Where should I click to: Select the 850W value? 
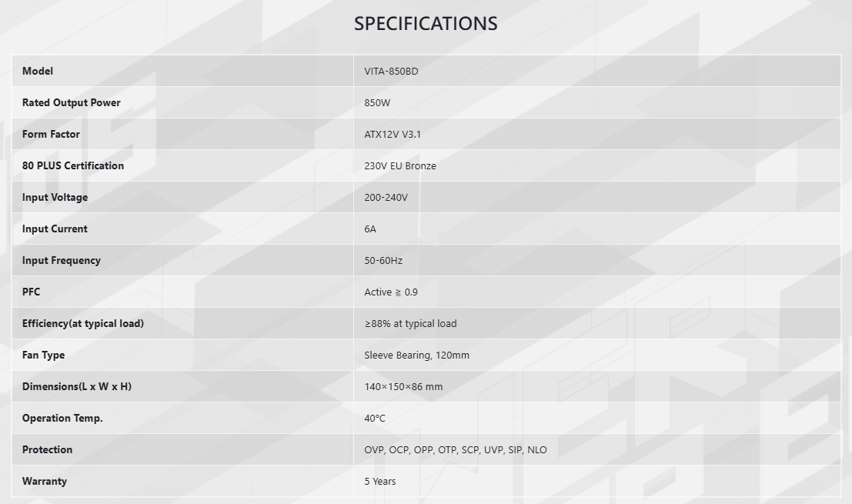point(377,102)
